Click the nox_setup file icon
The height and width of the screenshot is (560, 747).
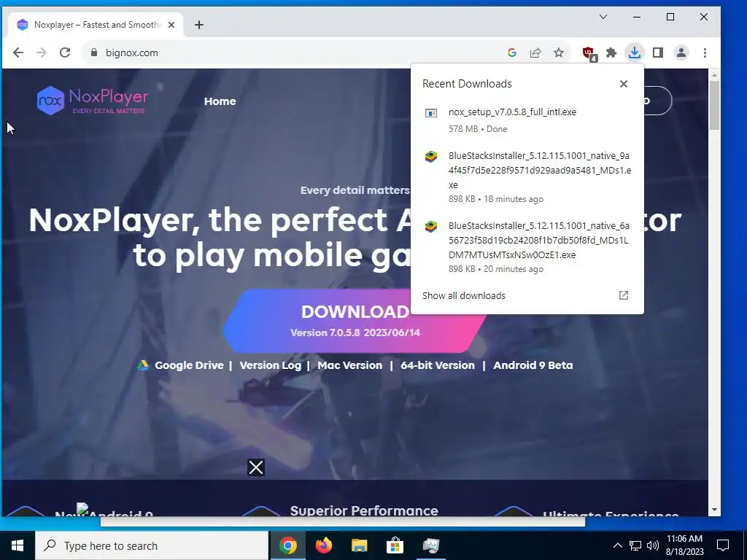click(x=431, y=113)
